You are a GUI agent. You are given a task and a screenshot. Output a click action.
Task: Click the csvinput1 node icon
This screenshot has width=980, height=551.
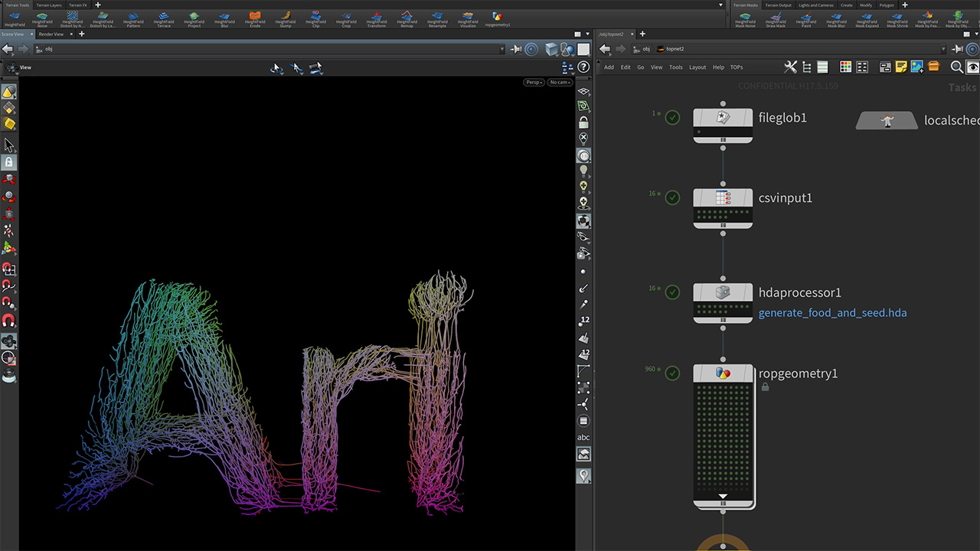tap(723, 198)
